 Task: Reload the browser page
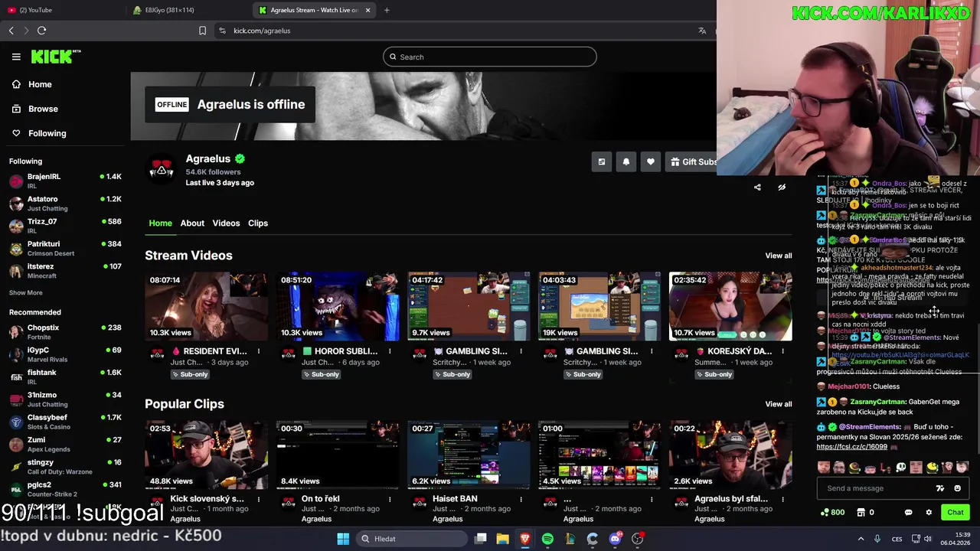coord(41,31)
